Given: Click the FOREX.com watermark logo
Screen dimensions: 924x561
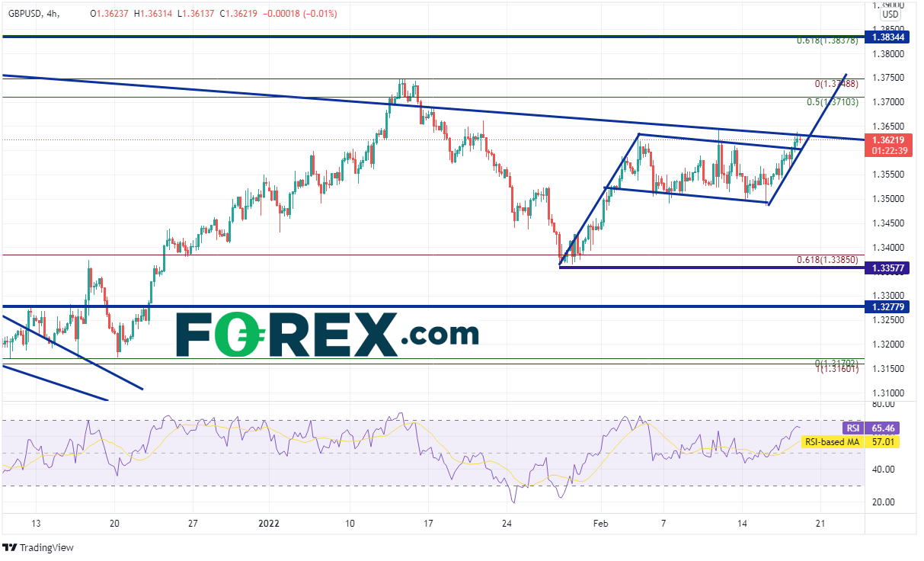Looking at the screenshot, I should tap(328, 334).
